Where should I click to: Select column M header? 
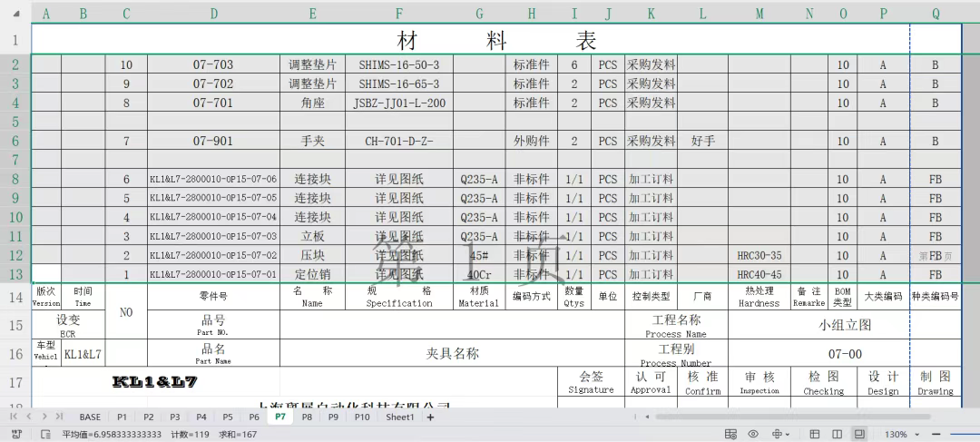[759, 14]
